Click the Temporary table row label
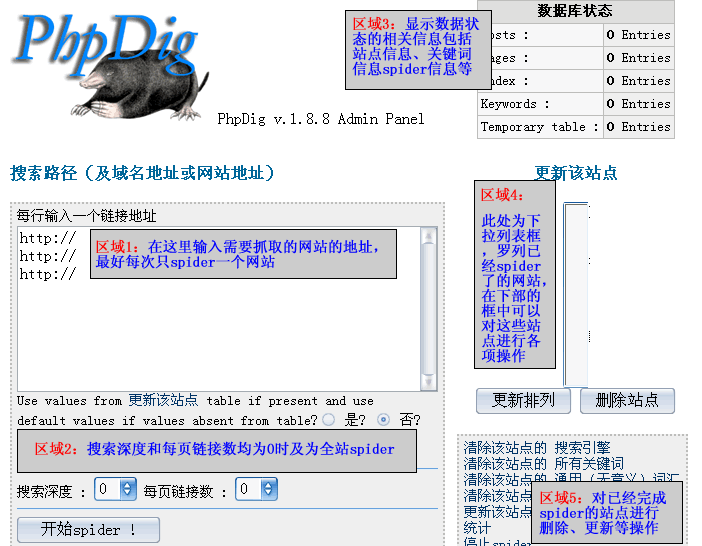The image size is (702, 546). pyautogui.click(x=539, y=127)
